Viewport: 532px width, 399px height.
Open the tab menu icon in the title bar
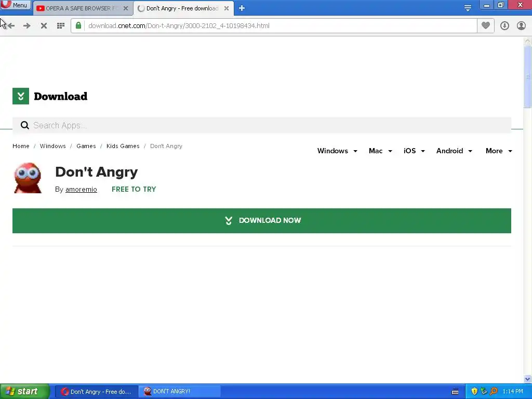(x=468, y=8)
